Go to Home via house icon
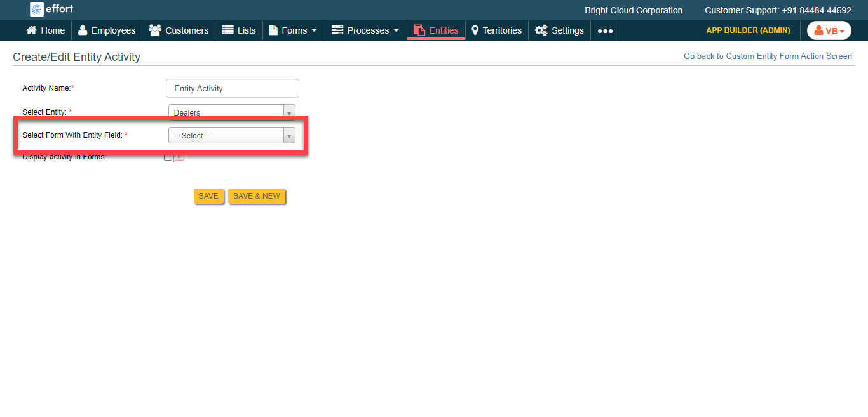 [32, 30]
